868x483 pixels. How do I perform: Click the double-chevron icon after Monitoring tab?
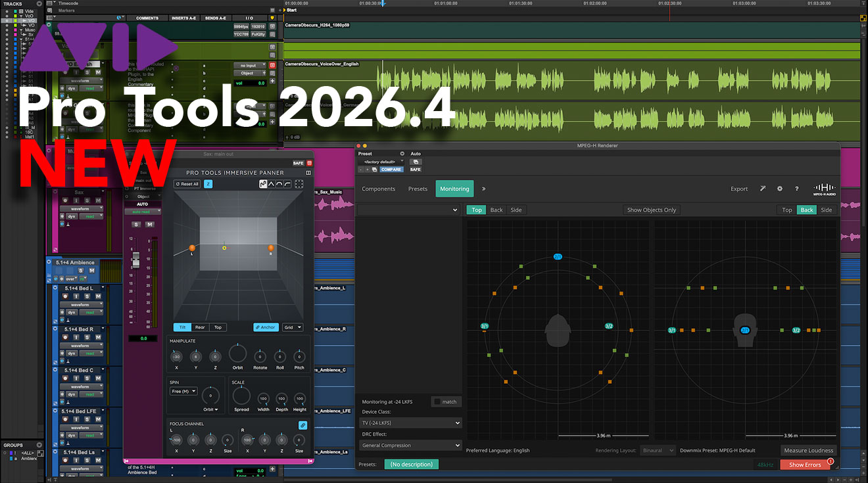484,189
